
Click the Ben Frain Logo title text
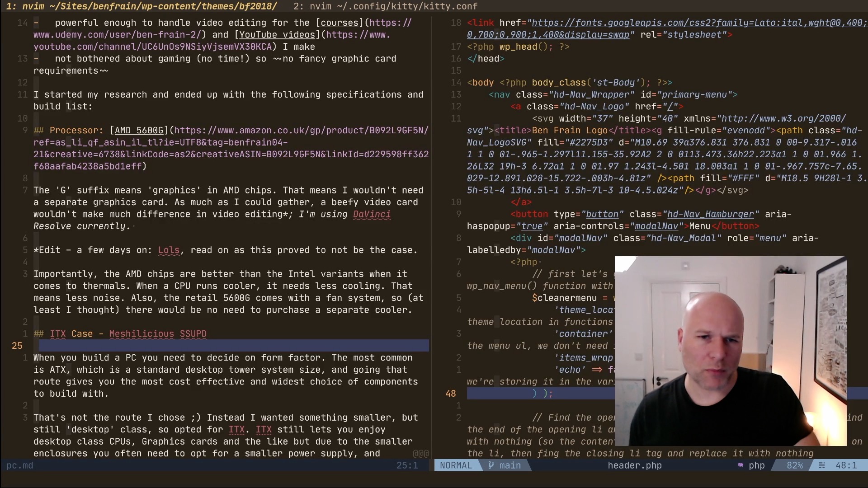570,131
